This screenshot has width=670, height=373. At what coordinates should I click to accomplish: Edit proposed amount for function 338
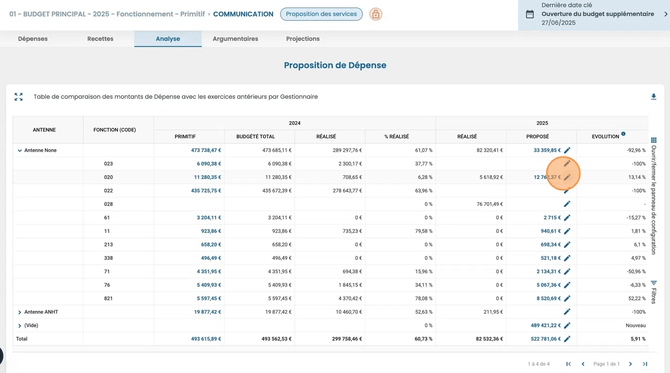(567, 258)
